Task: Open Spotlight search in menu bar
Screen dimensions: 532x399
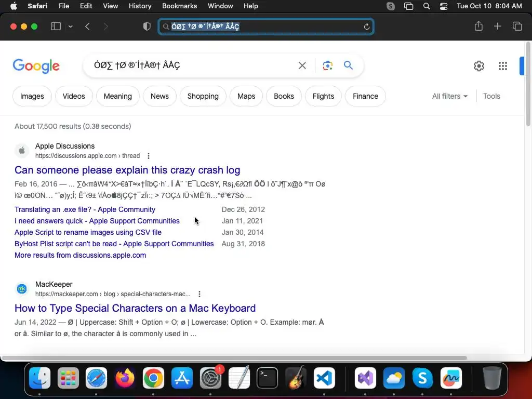Action: 427,6
